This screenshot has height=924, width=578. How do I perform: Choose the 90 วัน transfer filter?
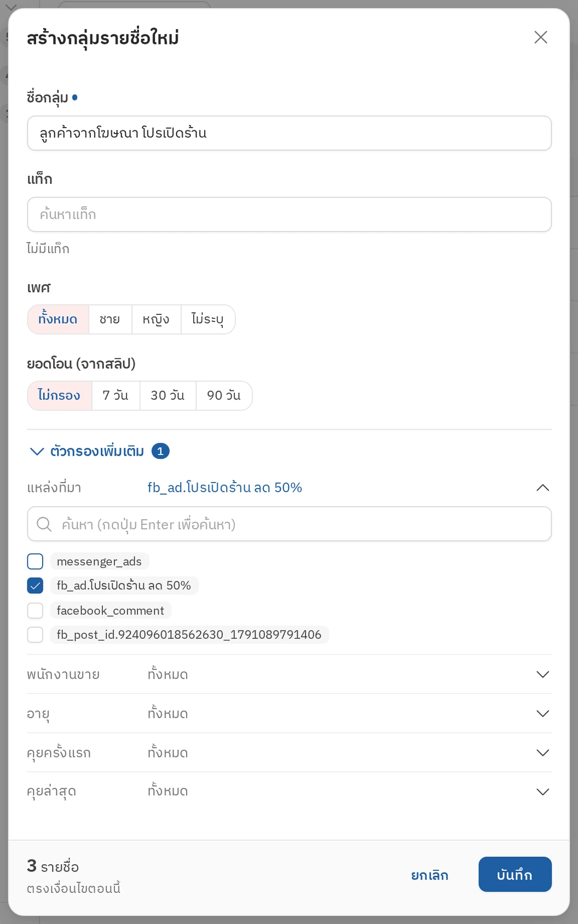pos(224,395)
